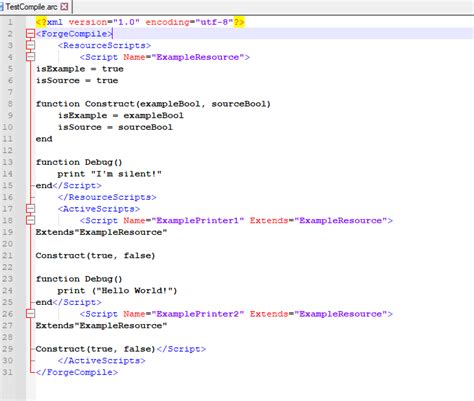Click the closing ResourceScripts tag
This screenshot has height=401, width=474.
tap(107, 197)
